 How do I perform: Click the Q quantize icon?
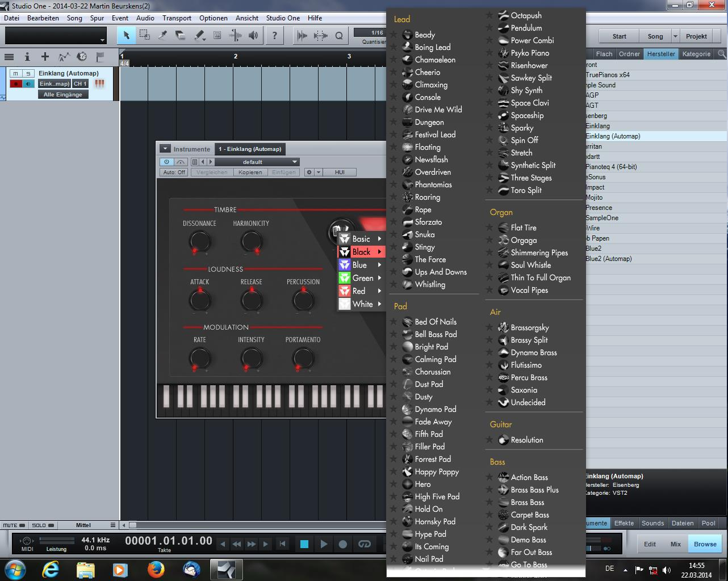339,36
